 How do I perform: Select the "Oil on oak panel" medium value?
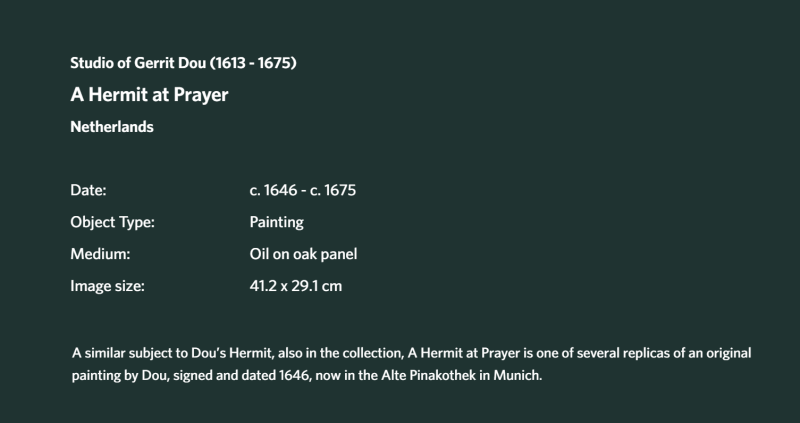304,254
